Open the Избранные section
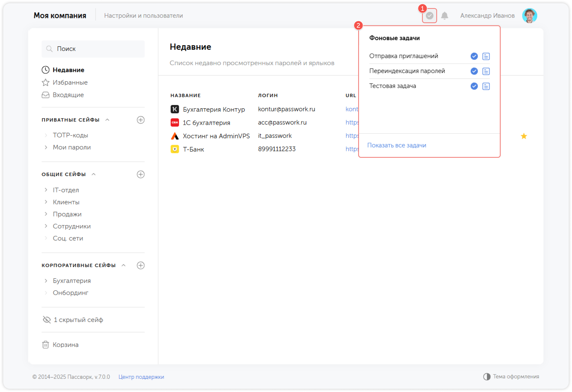The width and height of the screenshot is (572, 392). tap(70, 82)
